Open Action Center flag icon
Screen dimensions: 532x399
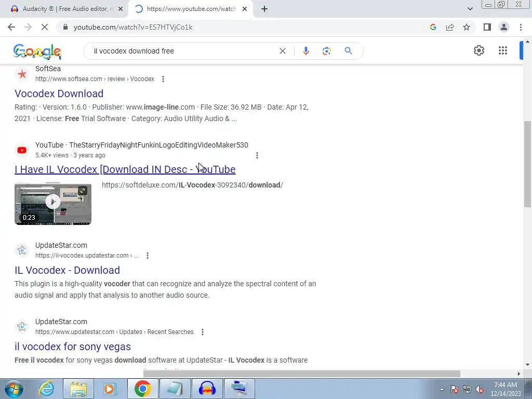[454, 389]
